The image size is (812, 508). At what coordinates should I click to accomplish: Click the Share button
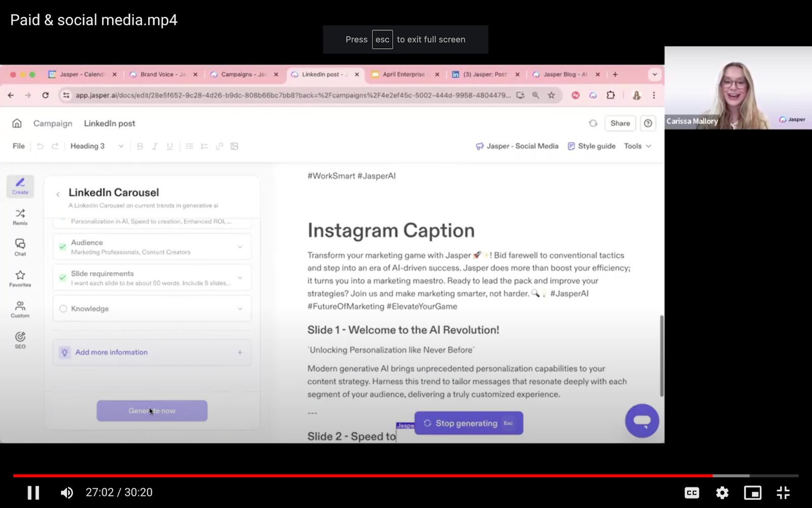tap(620, 123)
